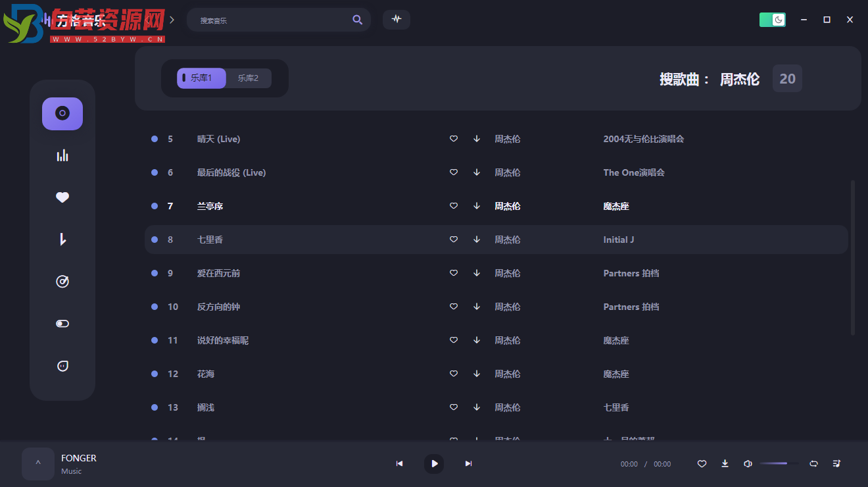Click album 2004无与伦比演唱会
The height and width of the screenshot is (487, 868).
coord(644,139)
